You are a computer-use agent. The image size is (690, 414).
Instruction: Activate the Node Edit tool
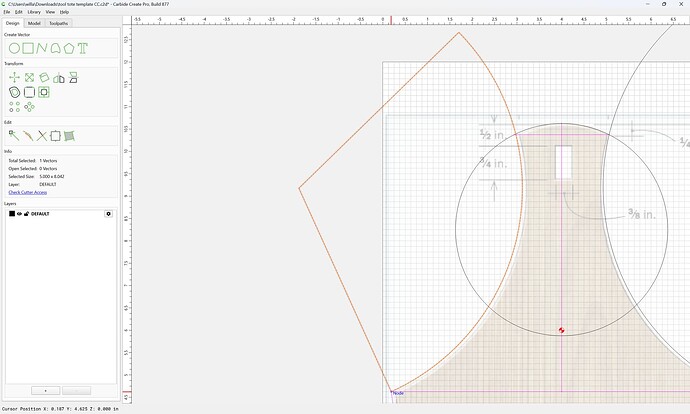(x=14, y=136)
